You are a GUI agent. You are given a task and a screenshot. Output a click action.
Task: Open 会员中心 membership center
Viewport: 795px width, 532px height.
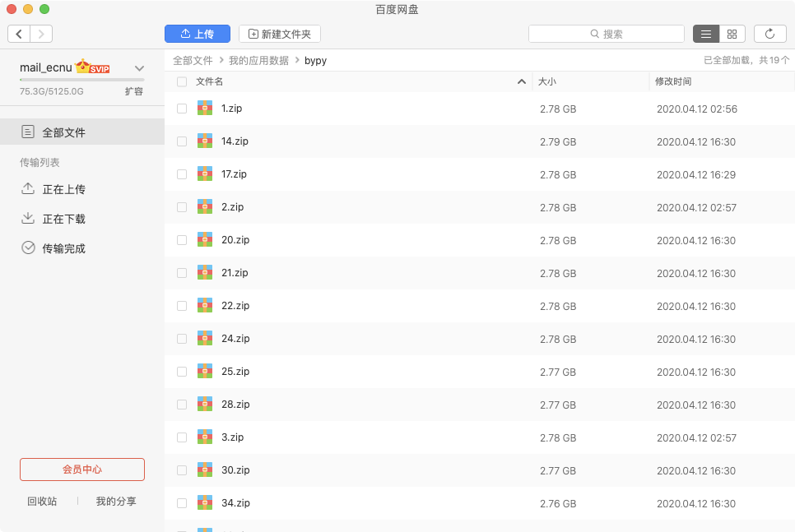tap(82, 470)
